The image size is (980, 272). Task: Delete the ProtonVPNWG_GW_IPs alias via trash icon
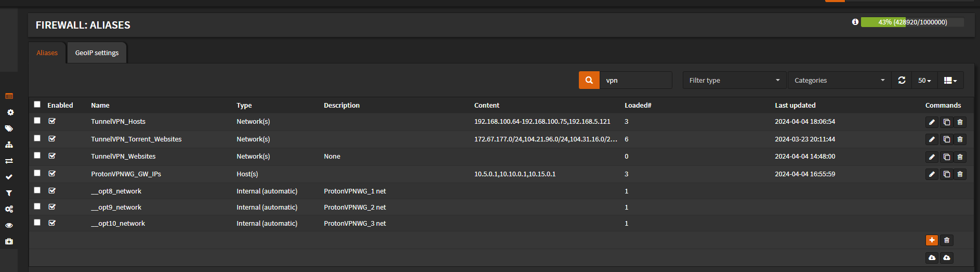coord(960,174)
